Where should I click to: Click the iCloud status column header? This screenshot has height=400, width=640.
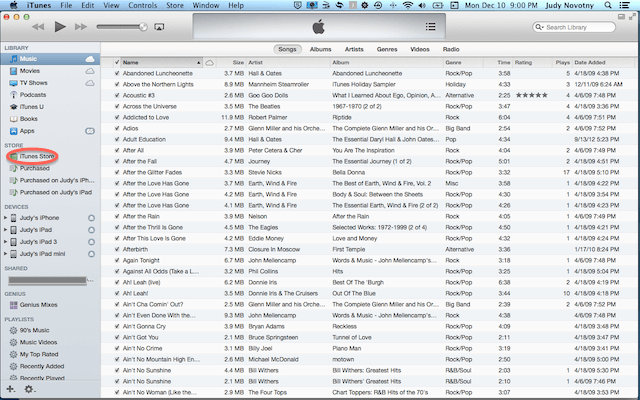coord(209,63)
